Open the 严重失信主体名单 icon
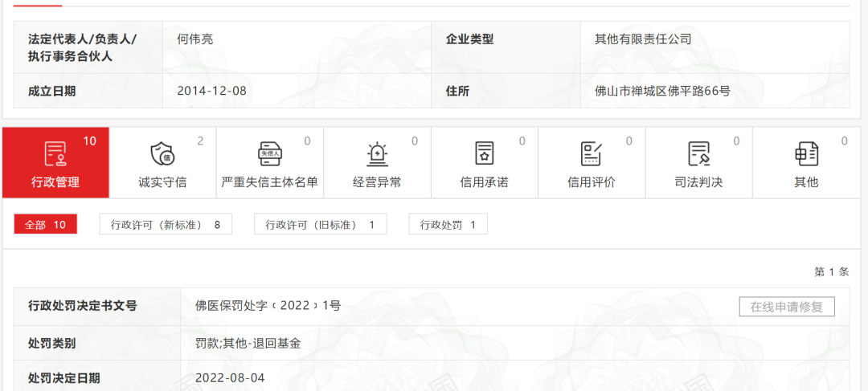 (x=269, y=153)
